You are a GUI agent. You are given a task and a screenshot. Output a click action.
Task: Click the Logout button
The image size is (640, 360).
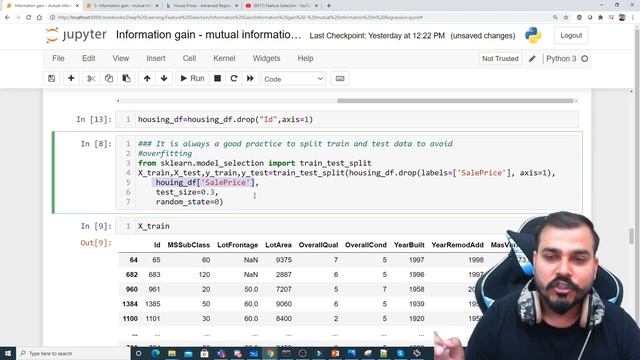click(571, 36)
